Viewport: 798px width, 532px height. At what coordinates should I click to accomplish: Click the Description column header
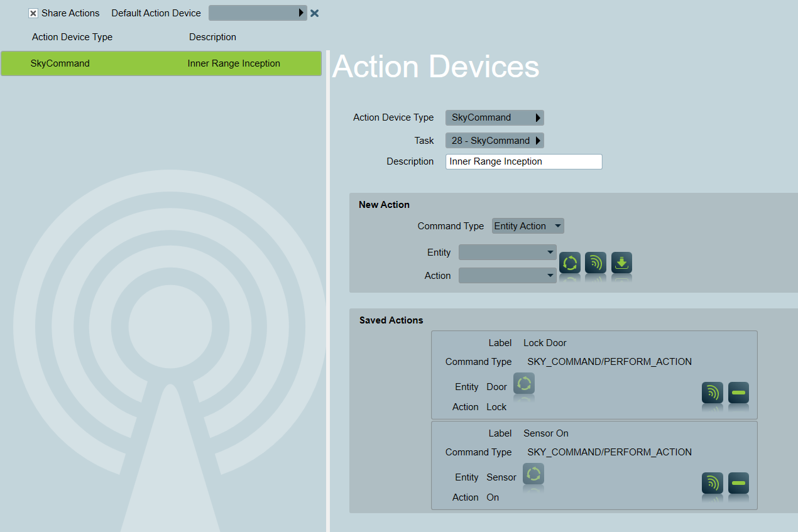(213, 37)
